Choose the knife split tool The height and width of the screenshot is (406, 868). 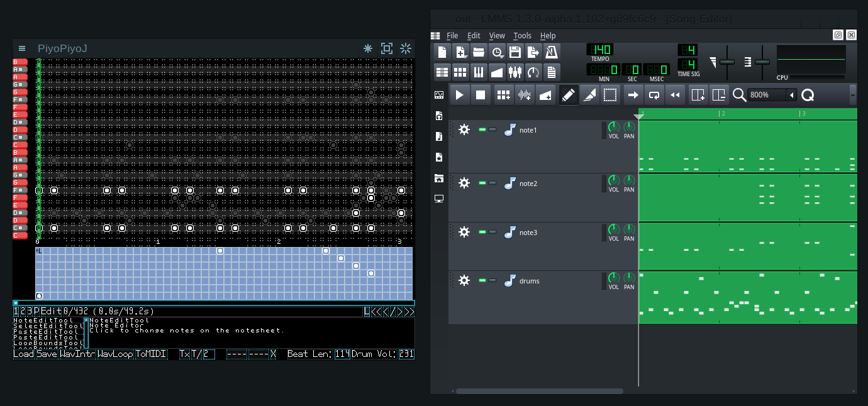coord(589,95)
